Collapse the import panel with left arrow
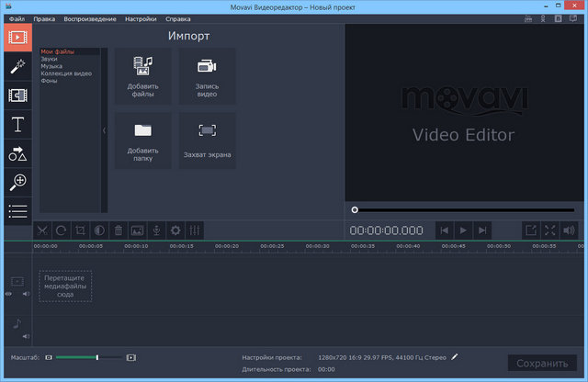This screenshot has width=588, height=382. pos(104,130)
